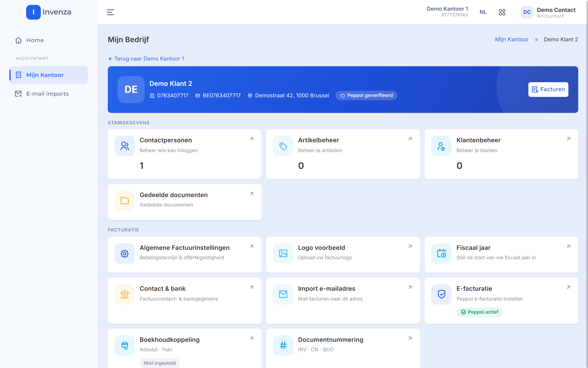Open E-mail imports in sidebar
The width and height of the screenshot is (588, 368).
coord(49,94)
